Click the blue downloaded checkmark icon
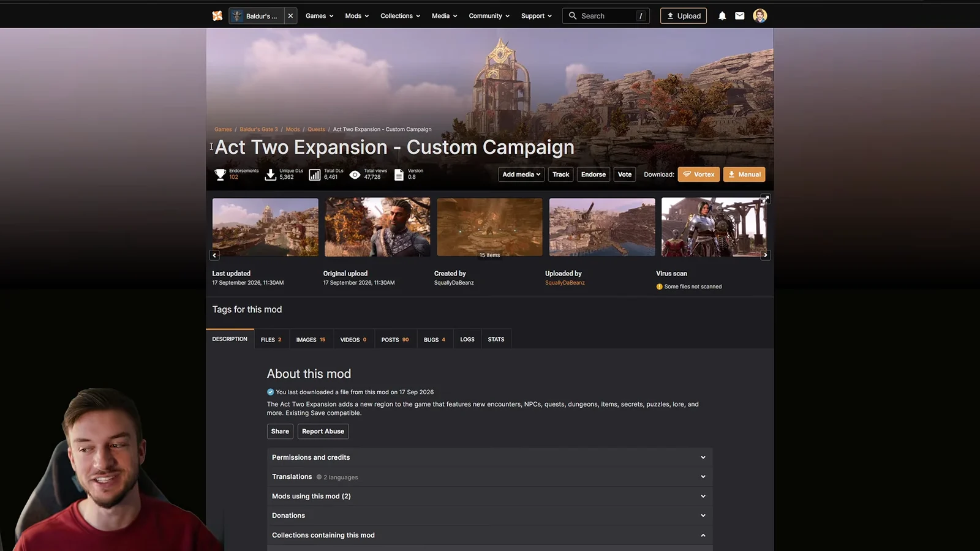This screenshot has width=980, height=551. (x=270, y=392)
